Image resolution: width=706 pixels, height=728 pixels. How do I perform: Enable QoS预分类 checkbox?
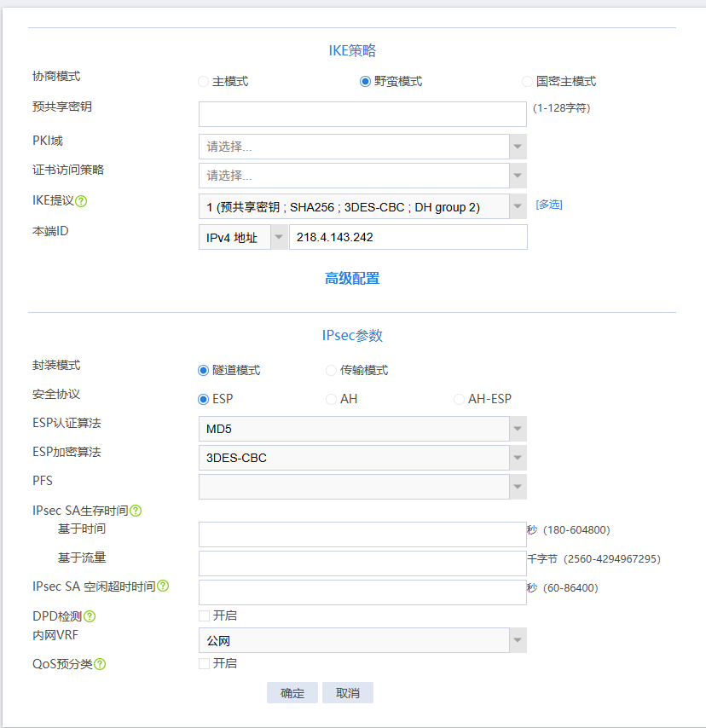204,663
